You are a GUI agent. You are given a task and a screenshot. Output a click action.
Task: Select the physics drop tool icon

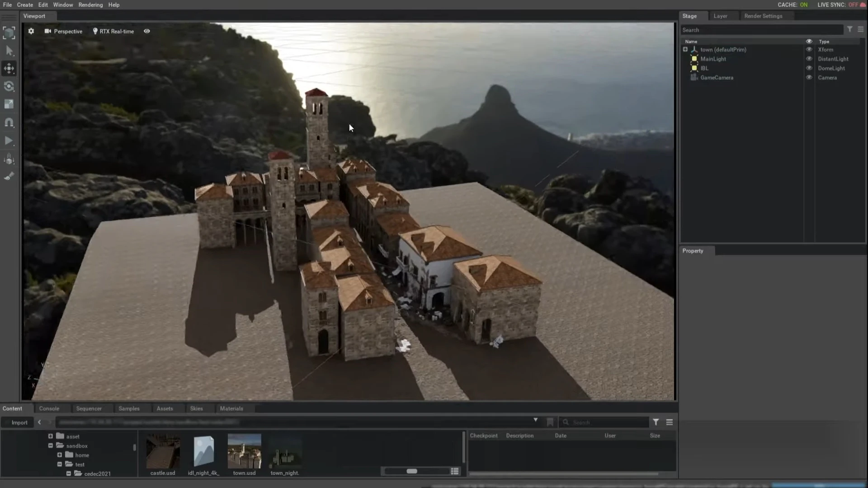(x=9, y=159)
